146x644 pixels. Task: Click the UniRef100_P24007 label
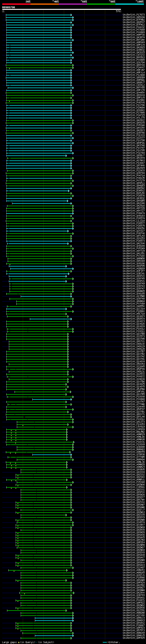(134, 67)
